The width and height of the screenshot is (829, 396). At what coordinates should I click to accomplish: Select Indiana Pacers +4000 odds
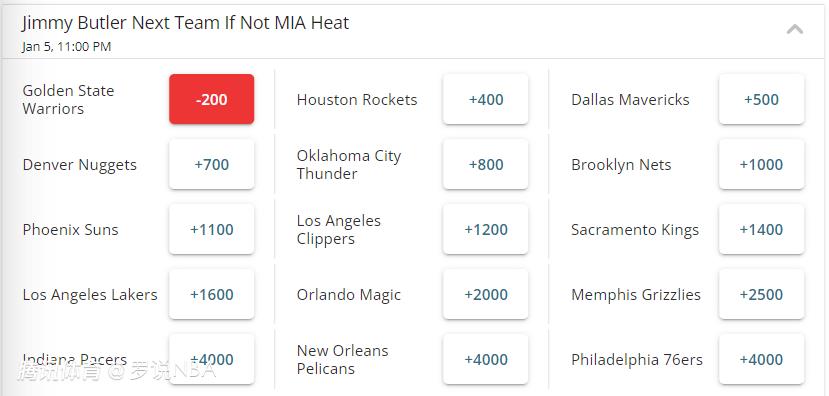(x=211, y=359)
